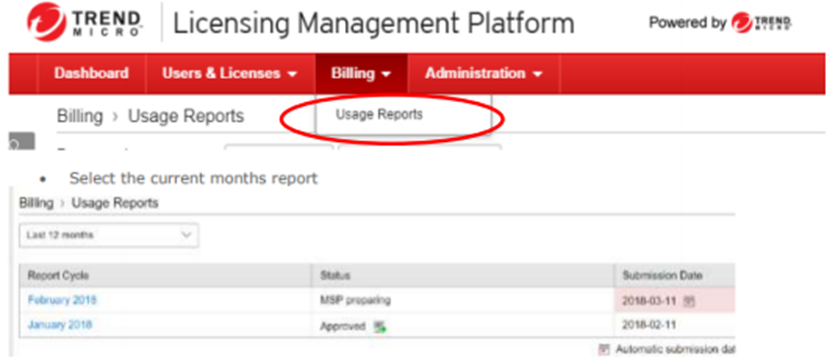Click the Submission Date column header
Image resolution: width=838 pixels, height=363 pixels.
point(674,276)
